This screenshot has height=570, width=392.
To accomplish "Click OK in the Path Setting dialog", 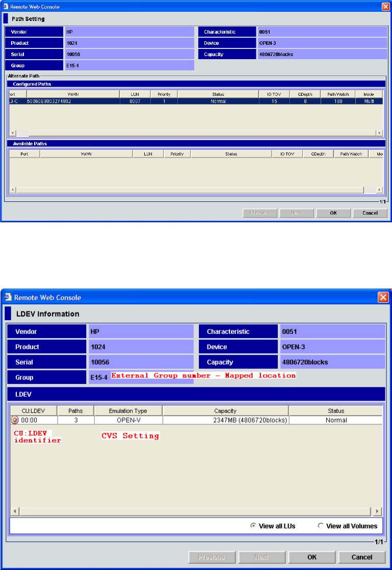I will point(333,213).
